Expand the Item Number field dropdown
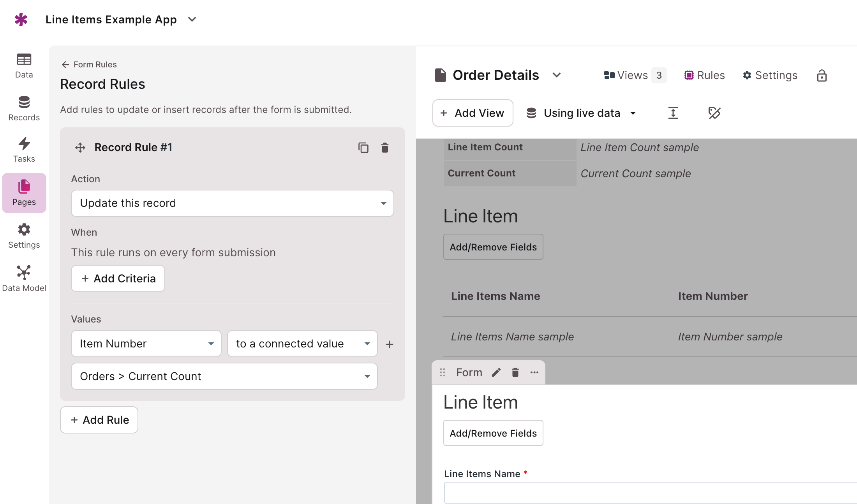Viewport: 857px width, 504px height. (x=146, y=344)
